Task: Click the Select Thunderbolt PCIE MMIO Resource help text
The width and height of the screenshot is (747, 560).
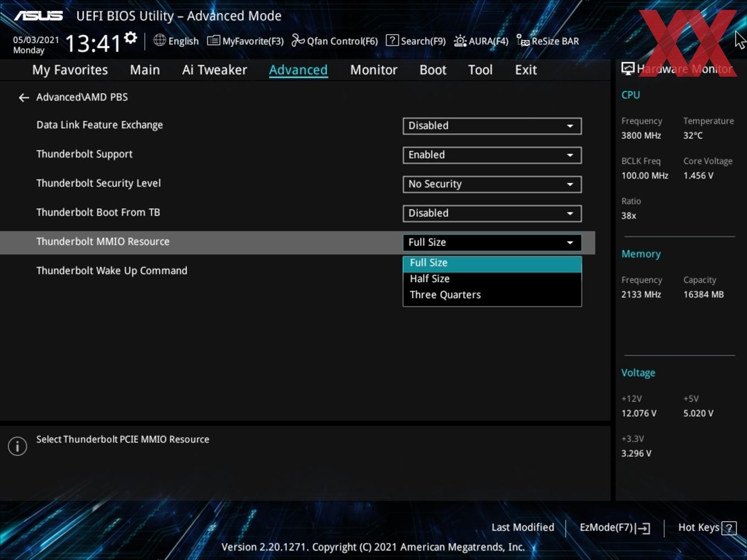Action: [x=122, y=439]
